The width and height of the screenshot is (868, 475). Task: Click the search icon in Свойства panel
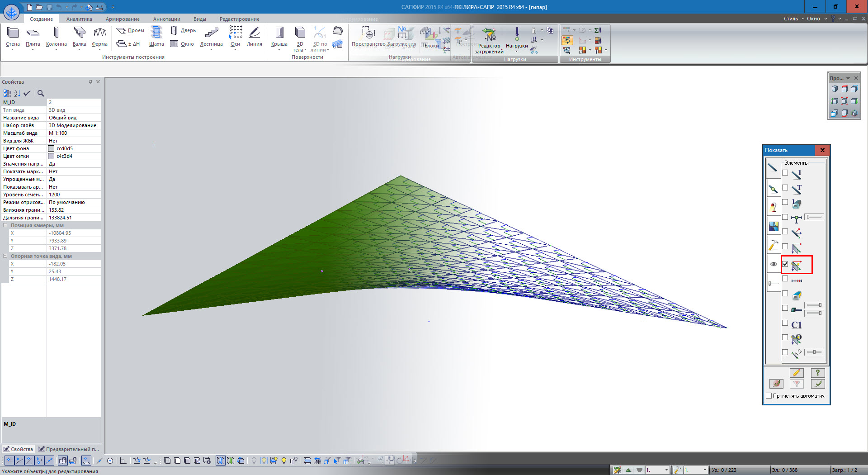[x=41, y=93]
